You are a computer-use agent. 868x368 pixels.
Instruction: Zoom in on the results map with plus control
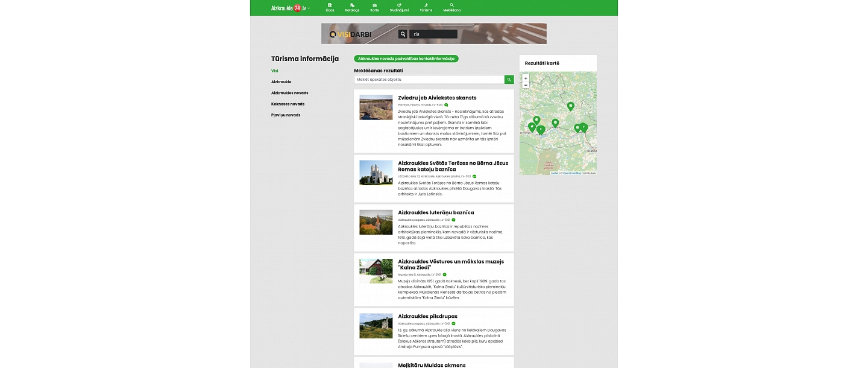coord(526,77)
